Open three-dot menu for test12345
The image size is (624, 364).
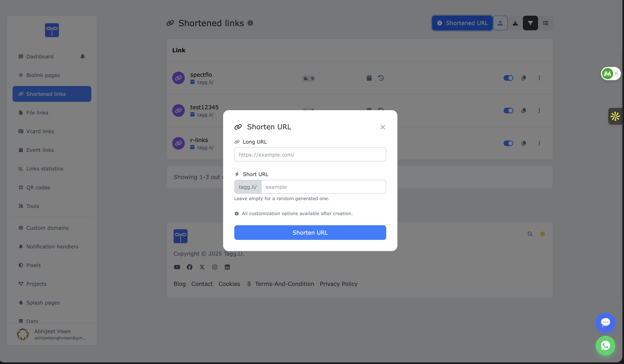tap(539, 111)
